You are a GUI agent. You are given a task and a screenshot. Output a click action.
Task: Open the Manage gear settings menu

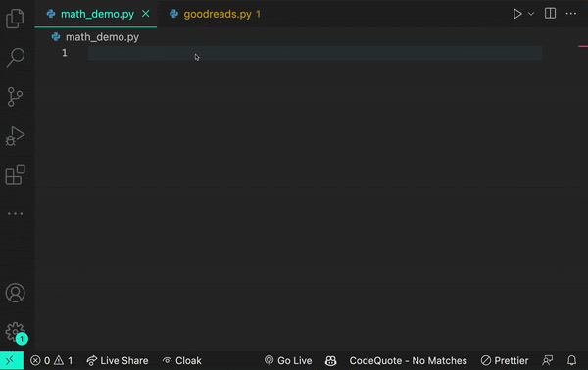16,332
